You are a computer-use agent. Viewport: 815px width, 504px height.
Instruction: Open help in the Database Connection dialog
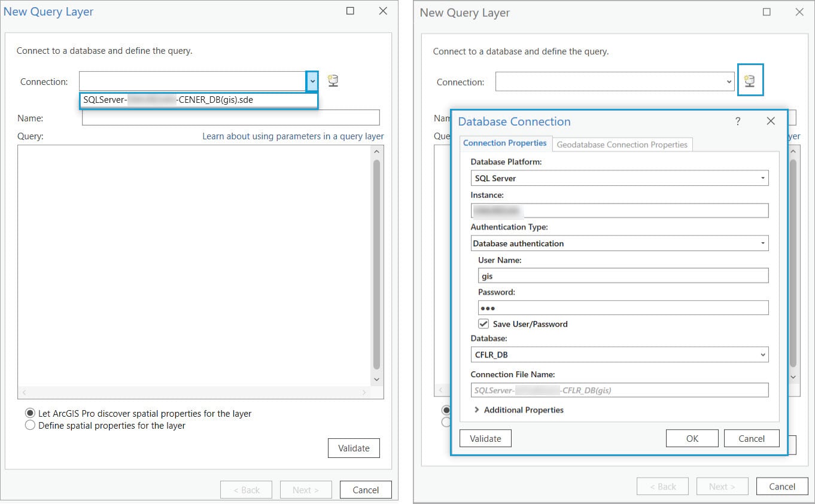pos(738,121)
